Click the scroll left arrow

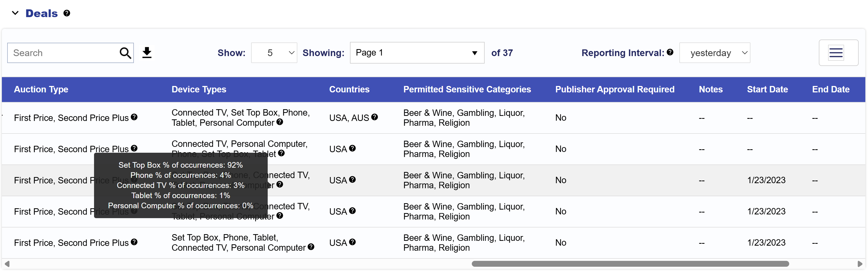click(x=7, y=264)
